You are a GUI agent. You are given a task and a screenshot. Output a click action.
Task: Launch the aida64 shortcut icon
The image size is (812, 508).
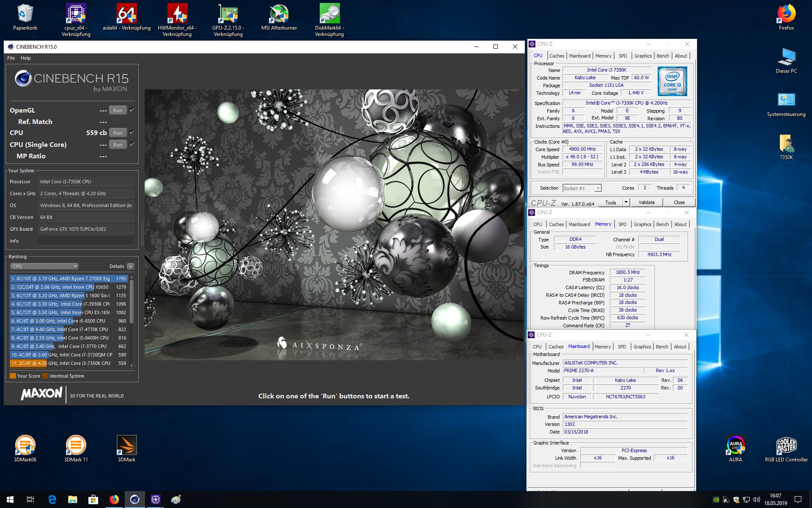click(126, 18)
